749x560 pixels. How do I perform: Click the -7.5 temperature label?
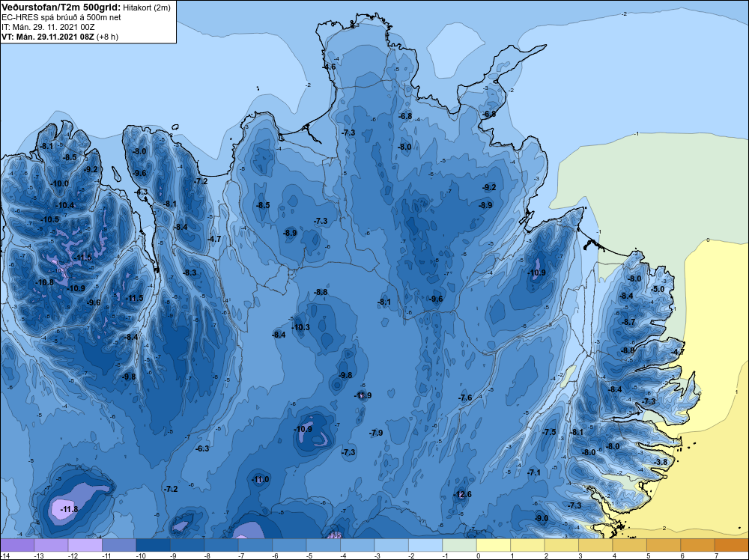549,431
